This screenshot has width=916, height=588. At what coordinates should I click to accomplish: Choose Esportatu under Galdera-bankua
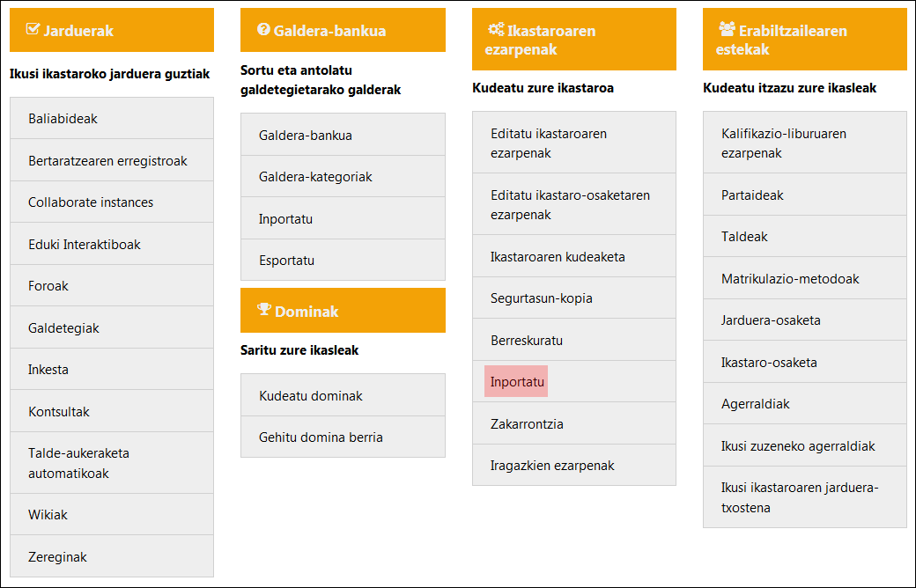(x=286, y=261)
